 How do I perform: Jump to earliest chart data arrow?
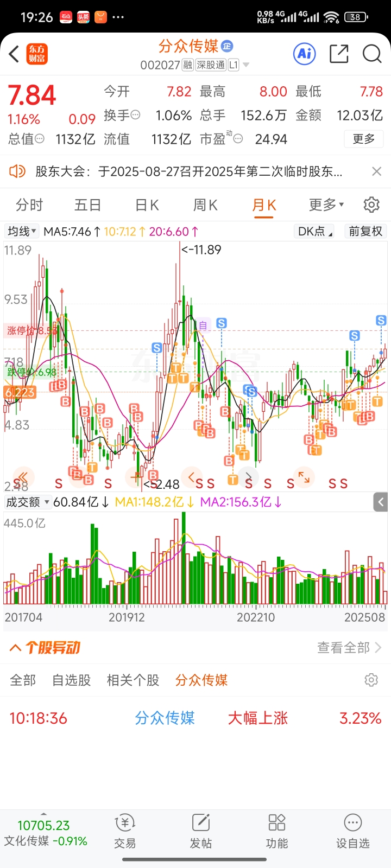click(23, 477)
